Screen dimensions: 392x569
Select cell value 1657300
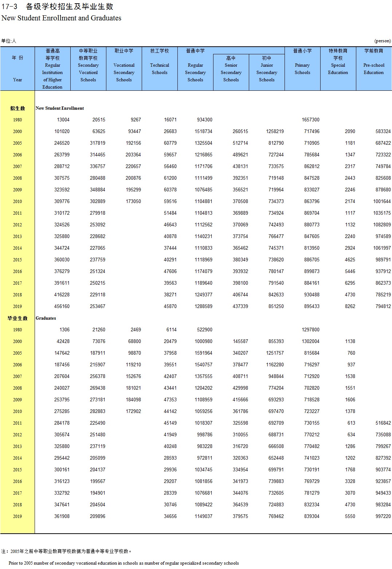click(x=310, y=120)
